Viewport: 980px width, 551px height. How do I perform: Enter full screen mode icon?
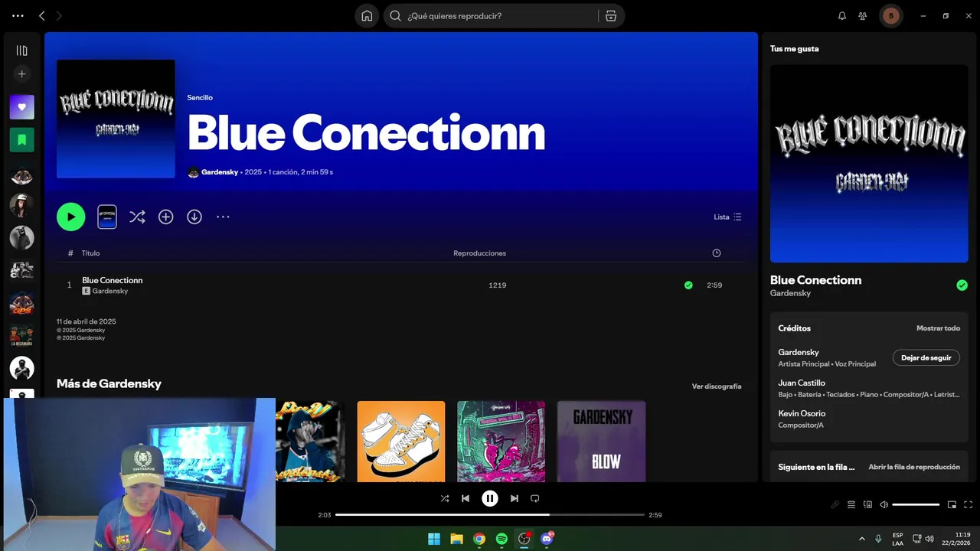click(x=968, y=504)
